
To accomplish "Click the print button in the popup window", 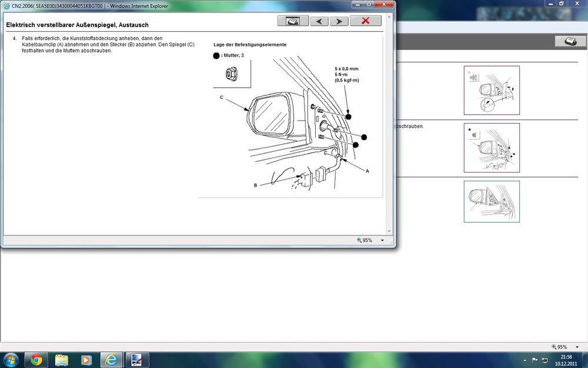I will coord(293,21).
